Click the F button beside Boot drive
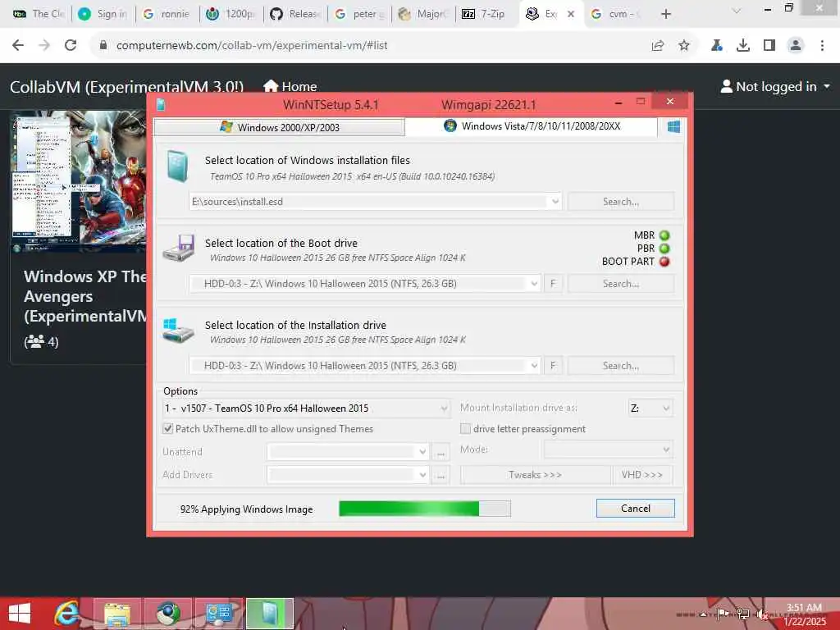 (553, 283)
